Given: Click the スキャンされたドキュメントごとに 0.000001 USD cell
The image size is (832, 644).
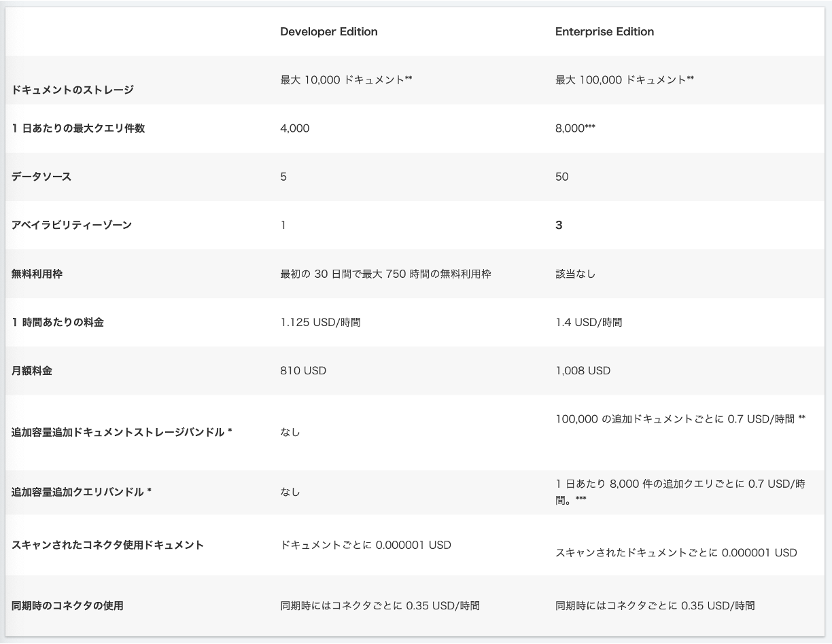Looking at the screenshot, I should click(676, 552).
